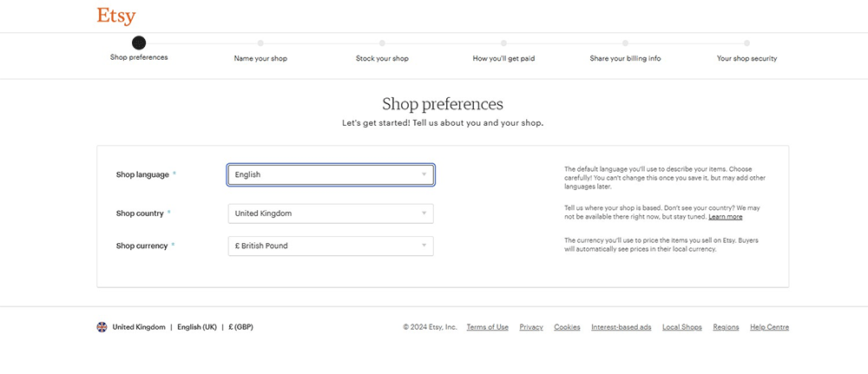Screen dimensions: 868x374
Task: Click the Your shop security step dot
Action: pos(746,43)
